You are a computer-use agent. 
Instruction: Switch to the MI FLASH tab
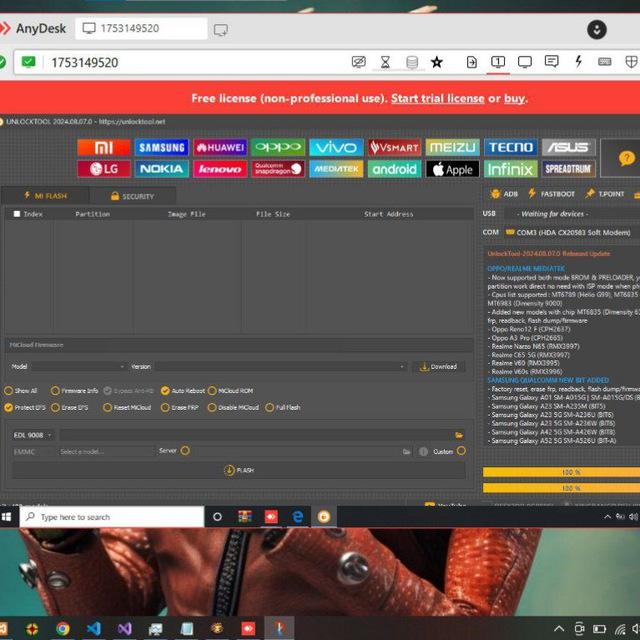45,196
